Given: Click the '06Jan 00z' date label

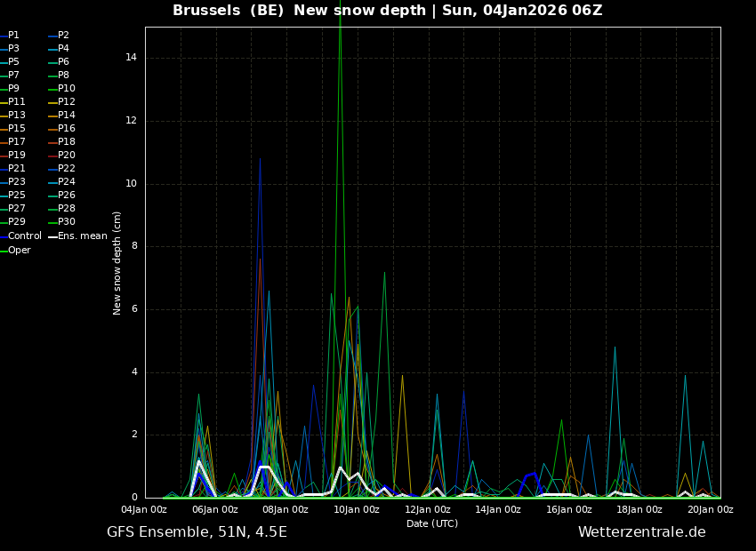Looking at the screenshot, I should (x=214, y=510).
